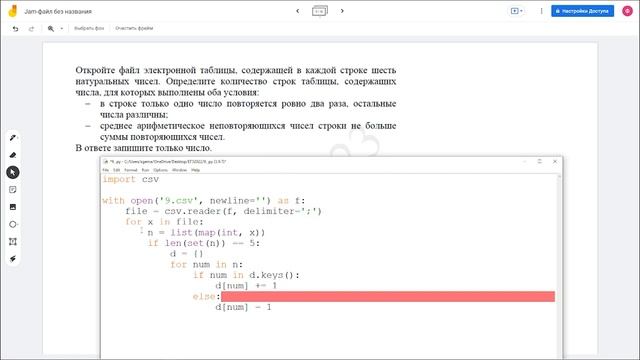Open the present/meeting dropdown button
640x360 pixels.
point(517,11)
